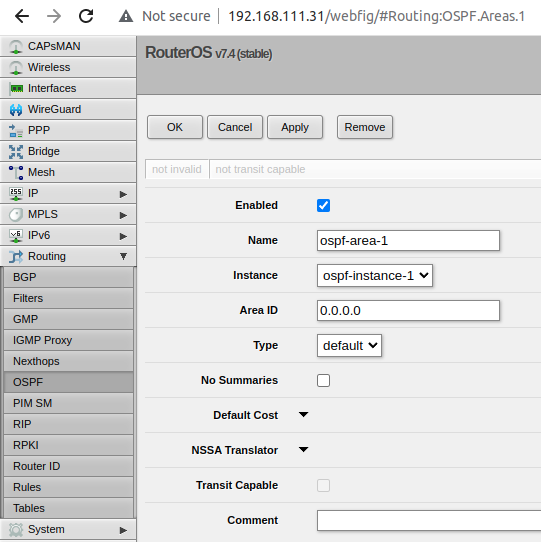Viewport: 541px width, 542px height.
Task: Expand the MPLS submenu arrow
Action: coord(123,215)
